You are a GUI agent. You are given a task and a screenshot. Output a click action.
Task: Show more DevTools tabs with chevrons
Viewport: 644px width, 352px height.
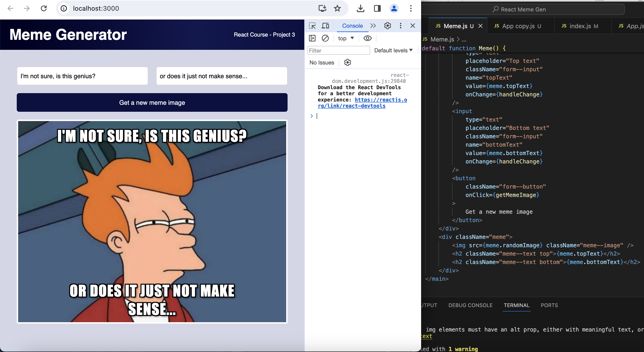(x=373, y=26)
